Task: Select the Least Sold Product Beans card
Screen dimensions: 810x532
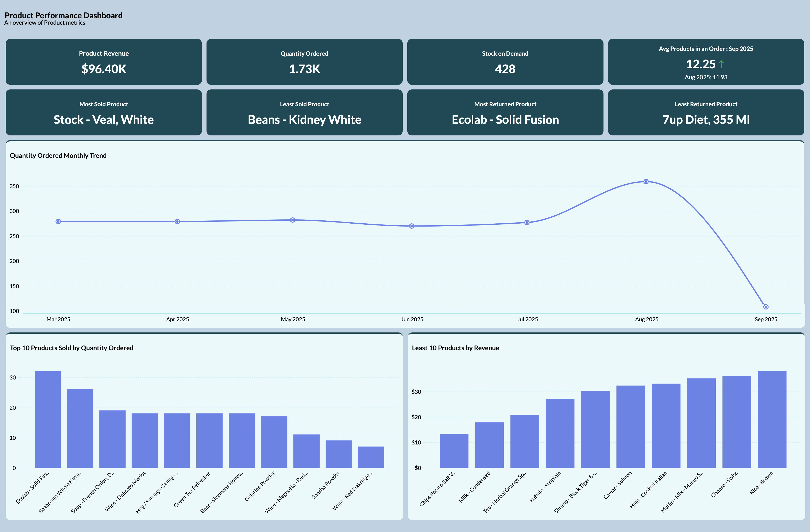Action: point(304,112)
